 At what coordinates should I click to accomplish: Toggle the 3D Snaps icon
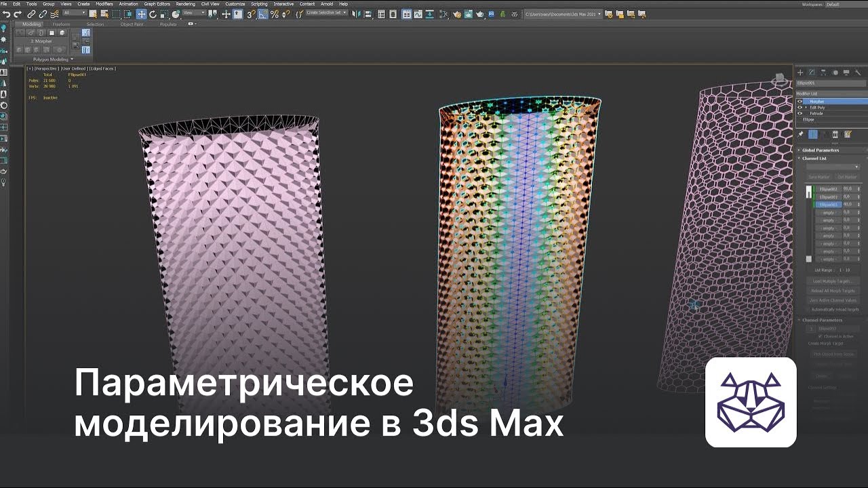tap(251, 14)
